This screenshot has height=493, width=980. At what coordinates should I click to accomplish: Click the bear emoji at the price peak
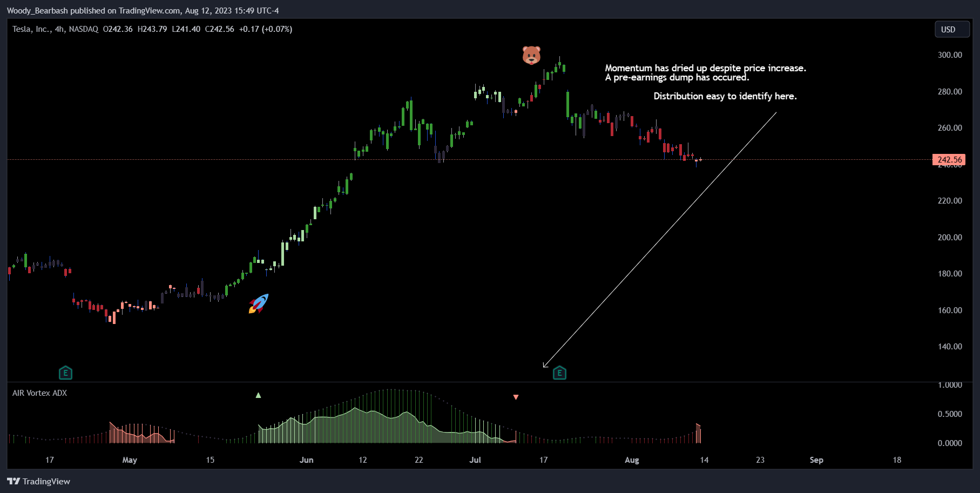pyautogui.click(x=531, y=55)
